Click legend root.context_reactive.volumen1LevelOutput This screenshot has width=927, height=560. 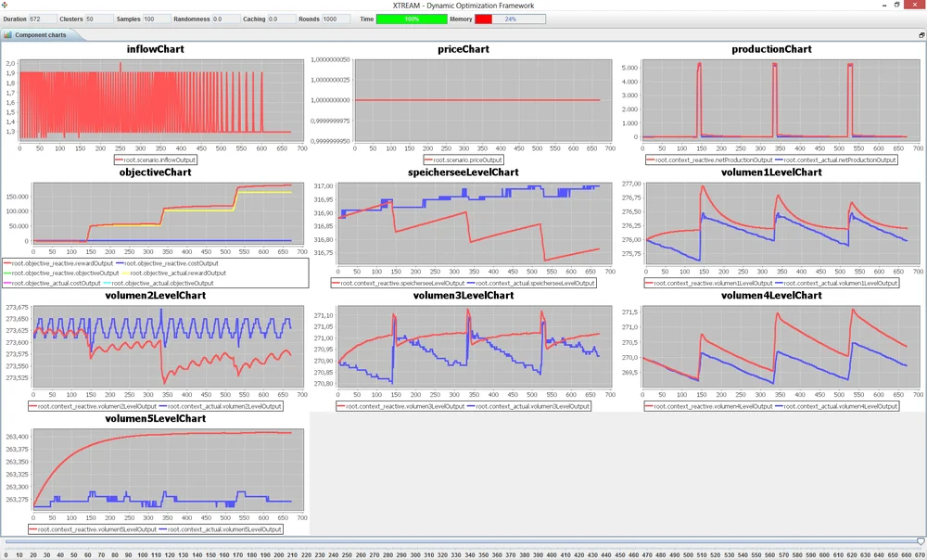click(x=710, y=284)
